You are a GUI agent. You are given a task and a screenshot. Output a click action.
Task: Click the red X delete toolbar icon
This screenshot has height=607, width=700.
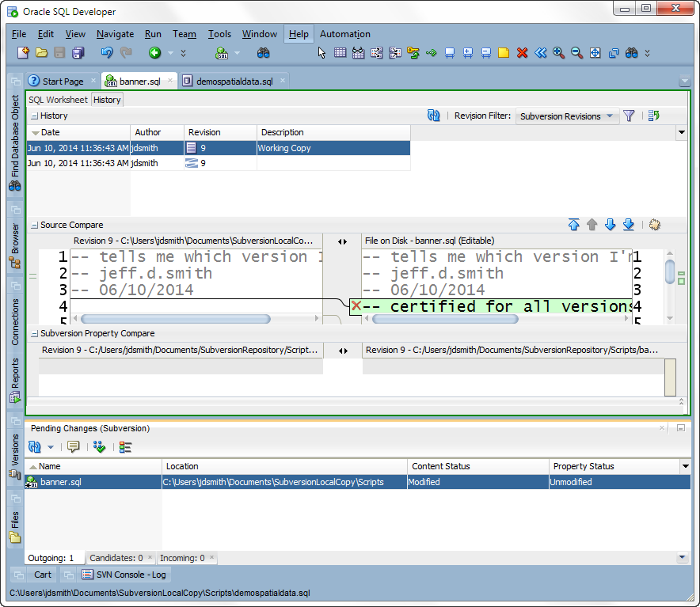click(522, 53)
